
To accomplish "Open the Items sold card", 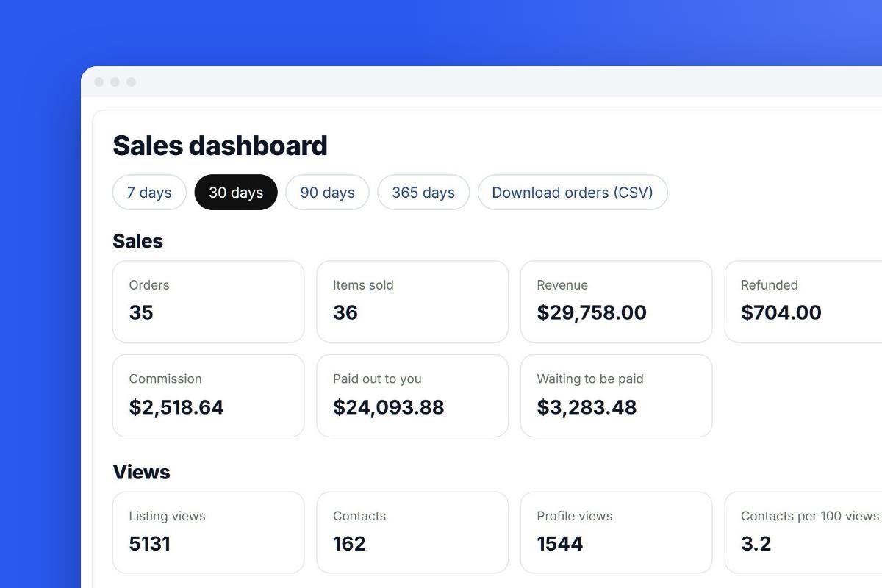I will 412,301.
